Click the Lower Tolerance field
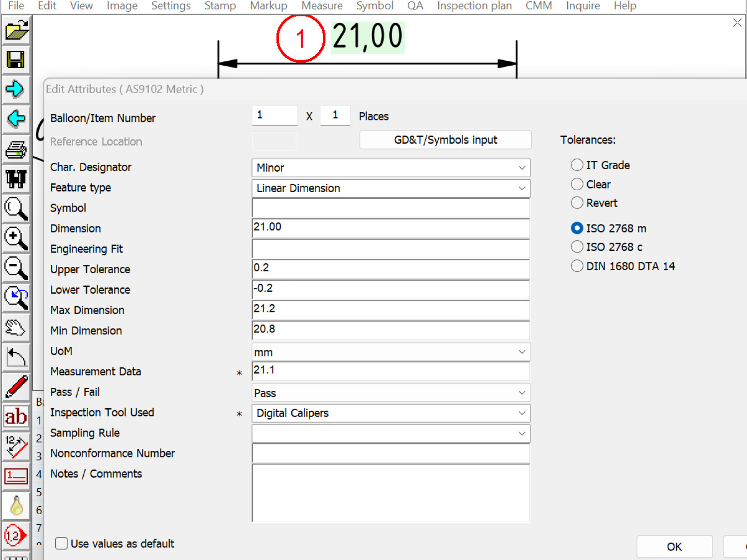This screenshot has width=747, height=560. [391, 290]
